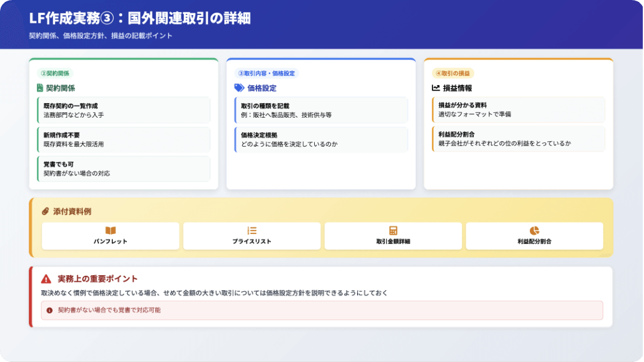Click the text 法務部門などから入手

tap(74, 115)
